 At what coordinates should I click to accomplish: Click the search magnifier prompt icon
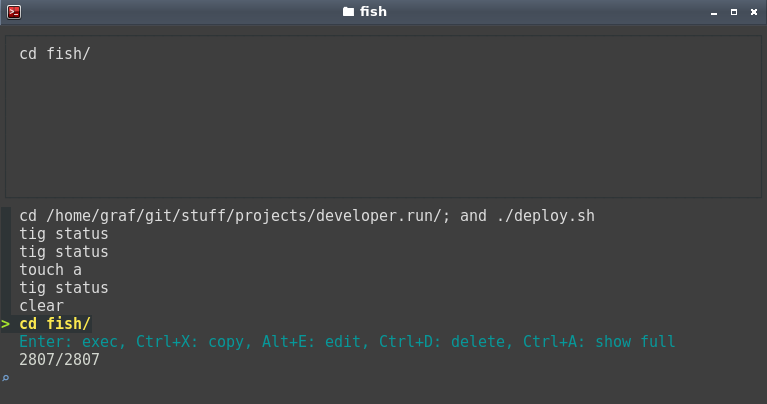[5, 378]
